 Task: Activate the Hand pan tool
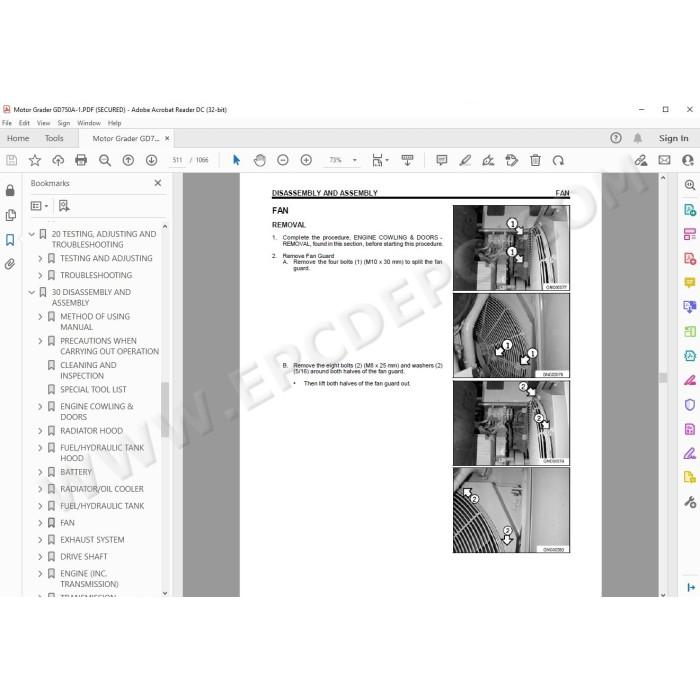[259, 160]
